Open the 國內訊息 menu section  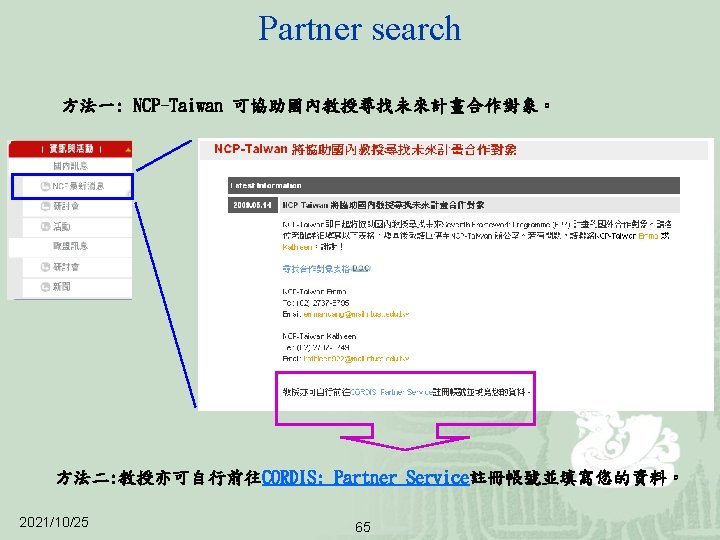(70, 166)
